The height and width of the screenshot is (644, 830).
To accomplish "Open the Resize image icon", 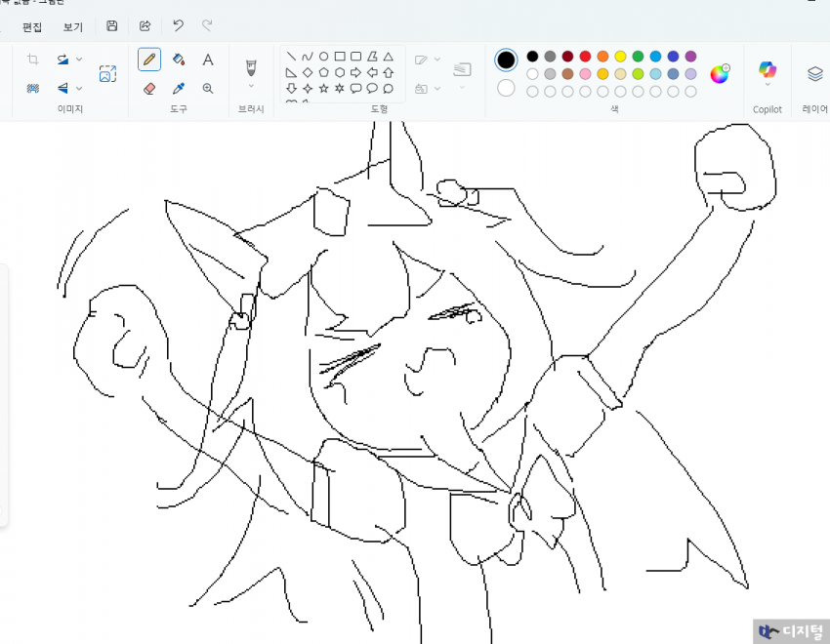I will point(107,73).
